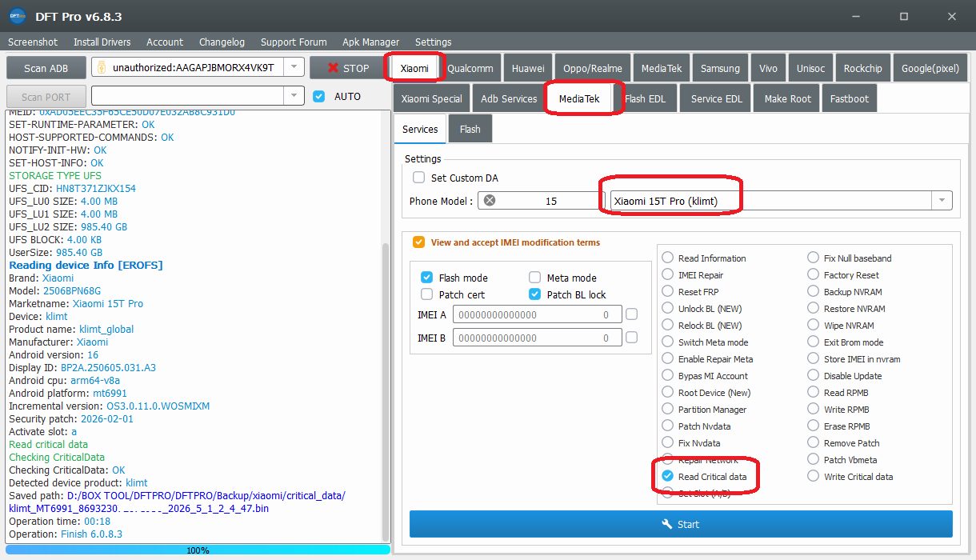Select the Reset FRP radio option
976x560 pixels.
[x=668, y=291]
